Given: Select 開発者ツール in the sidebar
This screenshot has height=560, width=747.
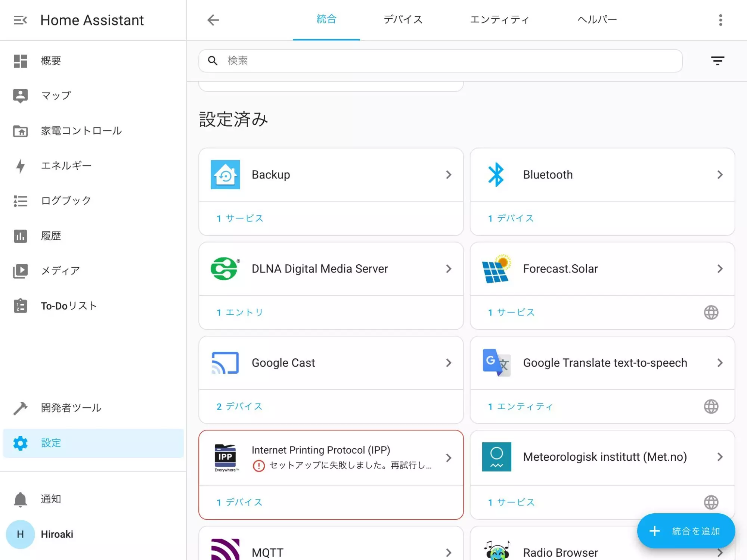Looking at the screenshot, I should (93, 408).
